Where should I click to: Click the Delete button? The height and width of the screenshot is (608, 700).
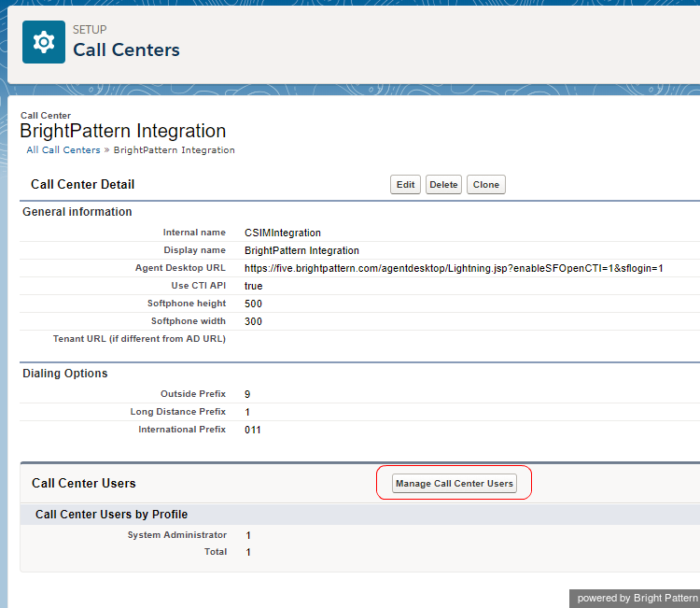pyautogui.click(x=443, y=185)
